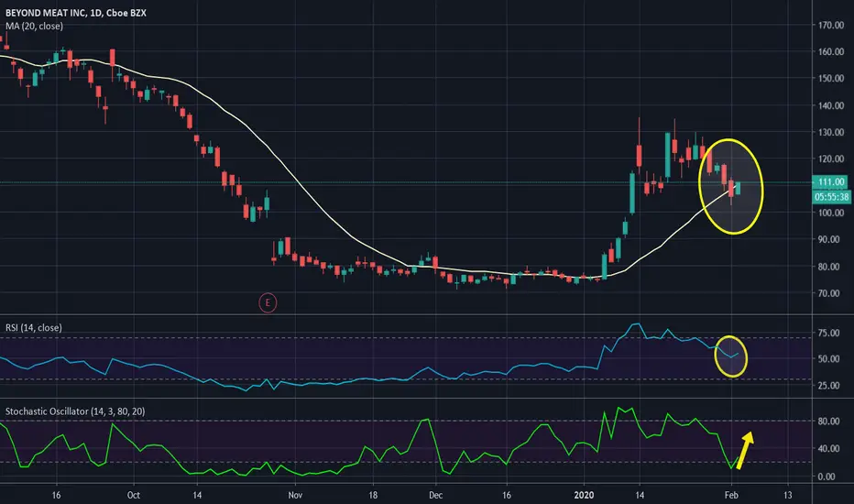Click the 'Oct' date axis label
Viewport: 854px width, 504px height.
[134, 495]
